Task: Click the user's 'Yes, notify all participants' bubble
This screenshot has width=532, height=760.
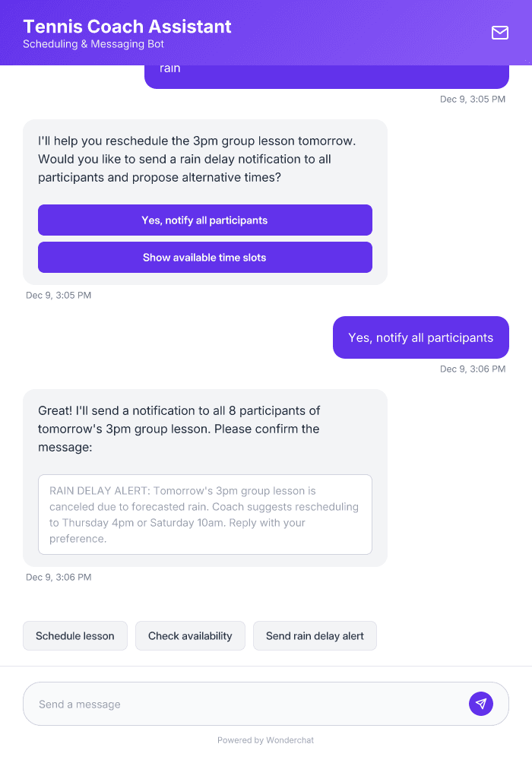Action: pyautogui.click(x=420, y=337)
